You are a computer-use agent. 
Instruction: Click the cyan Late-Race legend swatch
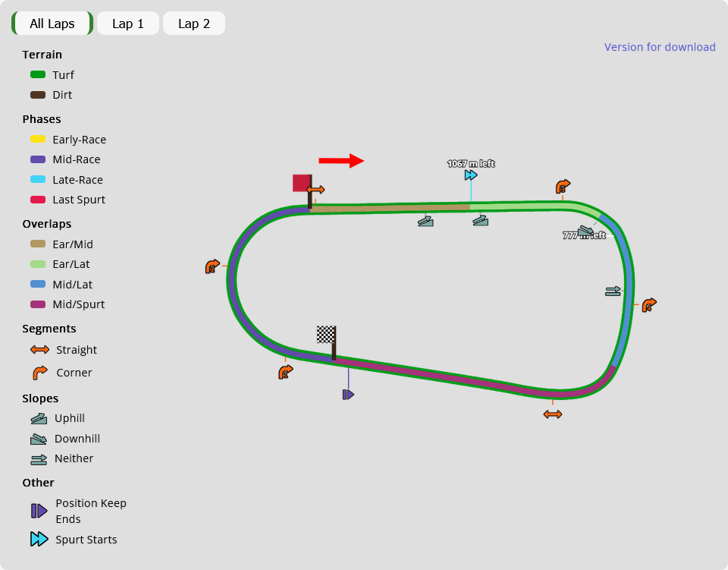(x=38, y=179)
